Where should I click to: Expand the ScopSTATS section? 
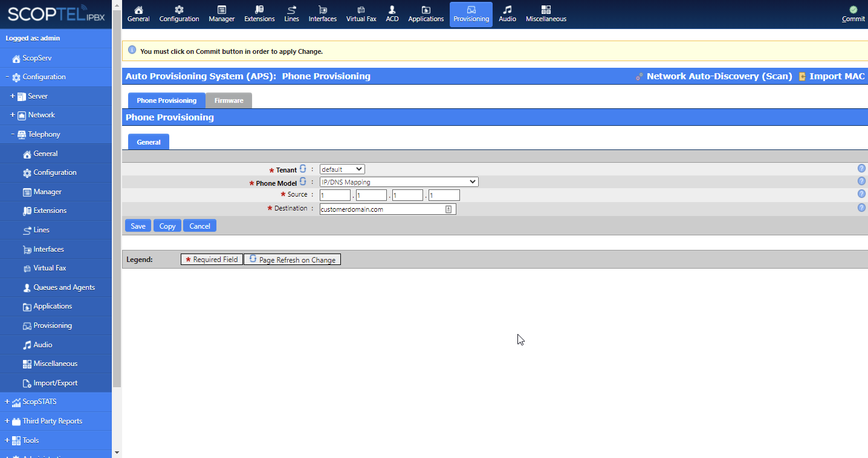7,402
